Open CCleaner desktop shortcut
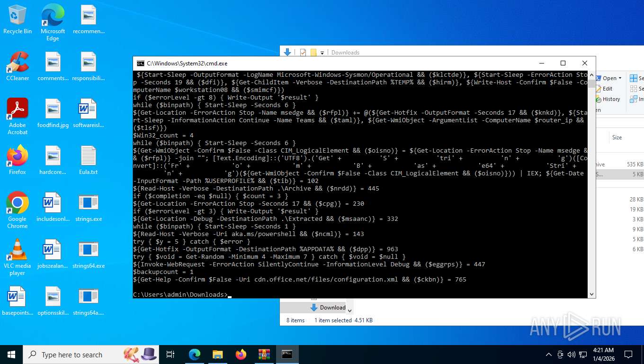This screenshot has width=644, height=364. [18, 66]
